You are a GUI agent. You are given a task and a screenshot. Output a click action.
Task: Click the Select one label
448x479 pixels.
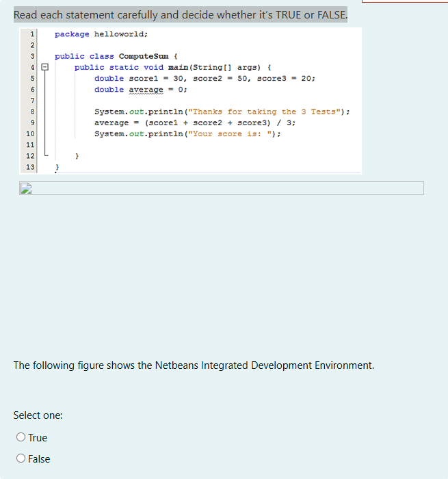coord(38,415)
